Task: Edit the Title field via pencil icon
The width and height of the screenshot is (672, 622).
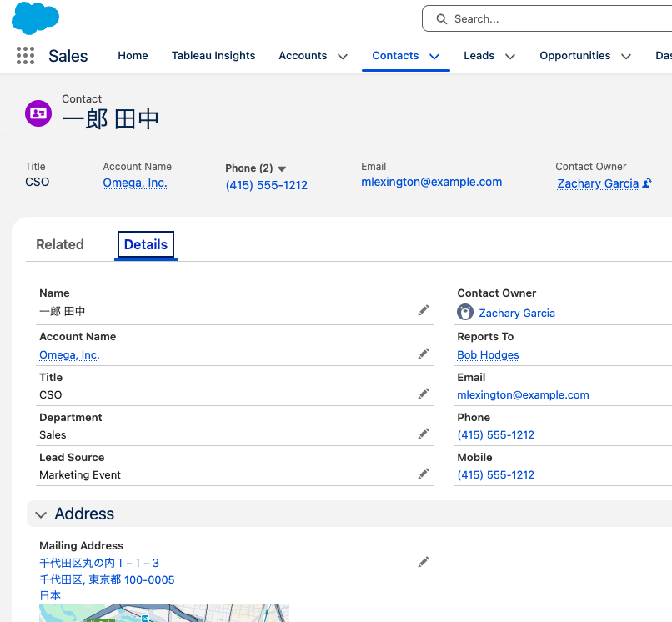Action: coord(424,394)
